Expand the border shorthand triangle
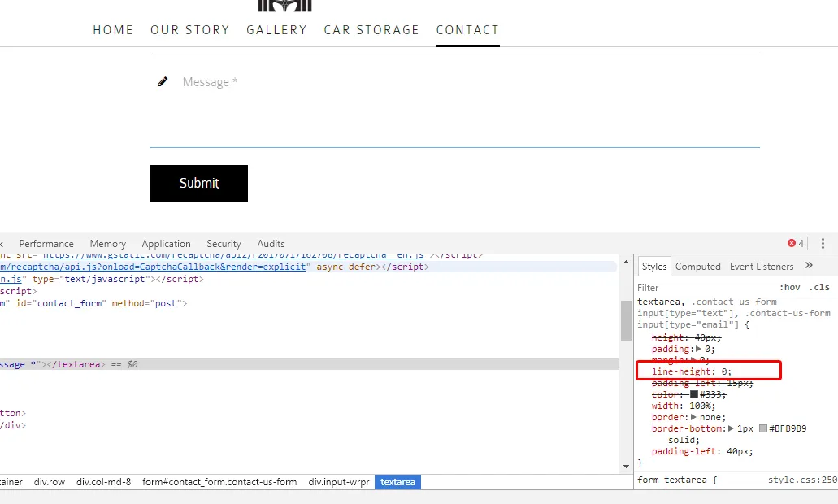The height and width of the screenshot is (504, 838). (x=693, y=417)
